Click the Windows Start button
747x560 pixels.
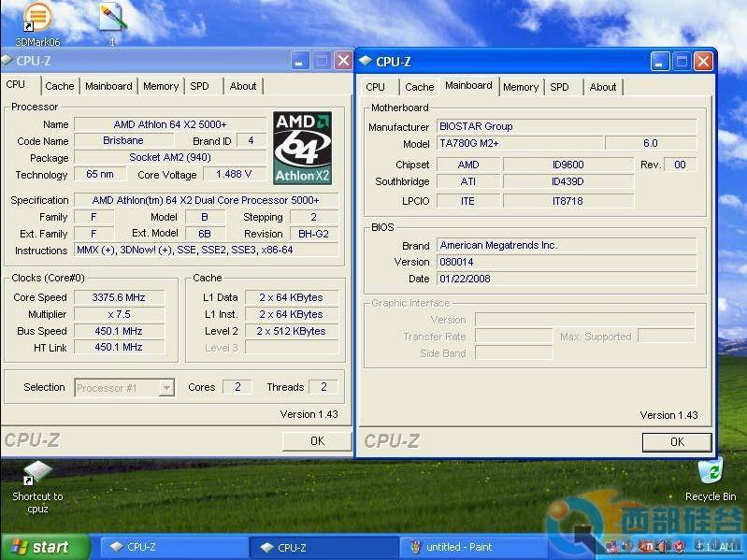pos(44,547)
